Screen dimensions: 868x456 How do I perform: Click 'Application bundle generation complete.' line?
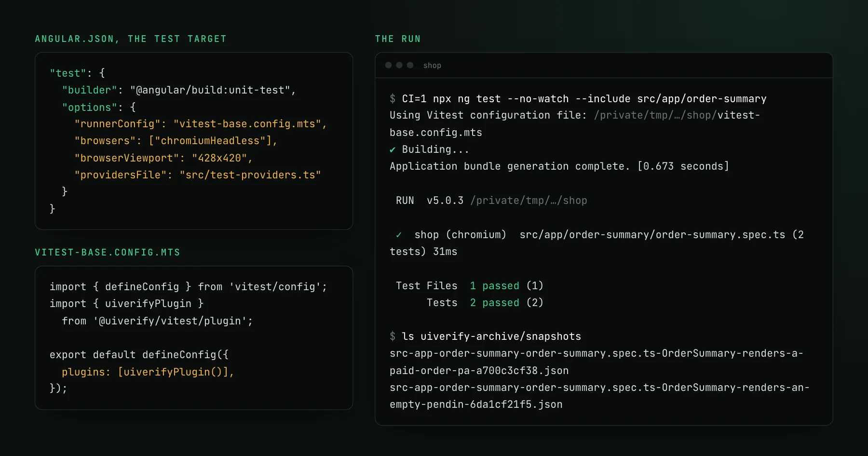click(x=510, y=166)
